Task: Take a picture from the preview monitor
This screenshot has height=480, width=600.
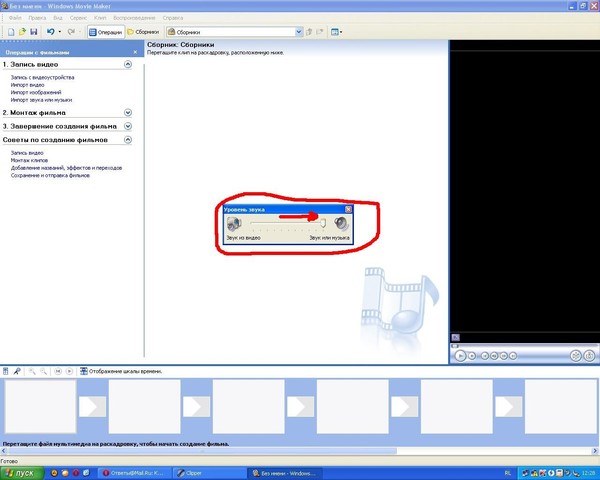Action: (x=589, y=356)
